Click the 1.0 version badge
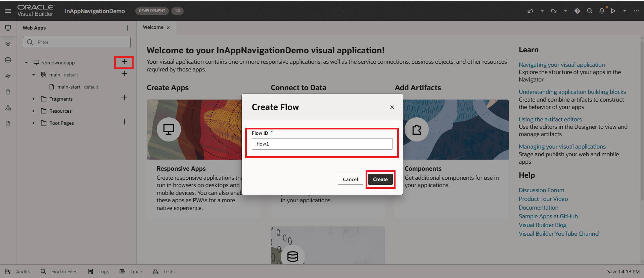This screenshot has height=278, width=644. [177, 11]
